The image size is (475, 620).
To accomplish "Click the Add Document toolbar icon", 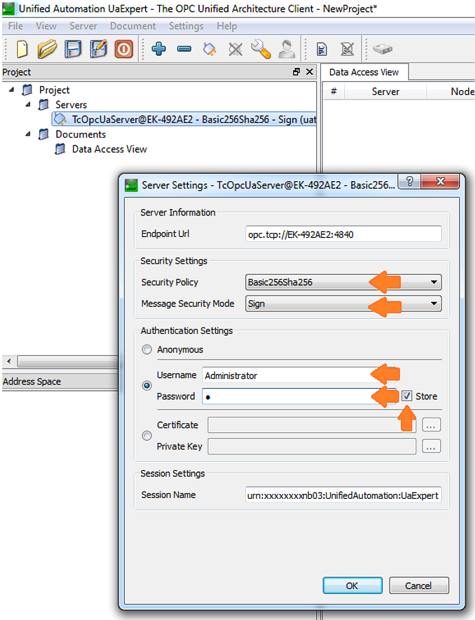I will click(x=322, y=49).
